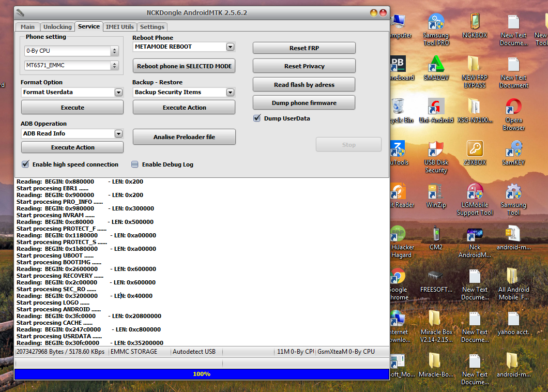Open Google Chrome desktop shortcut

pos(399,284)
